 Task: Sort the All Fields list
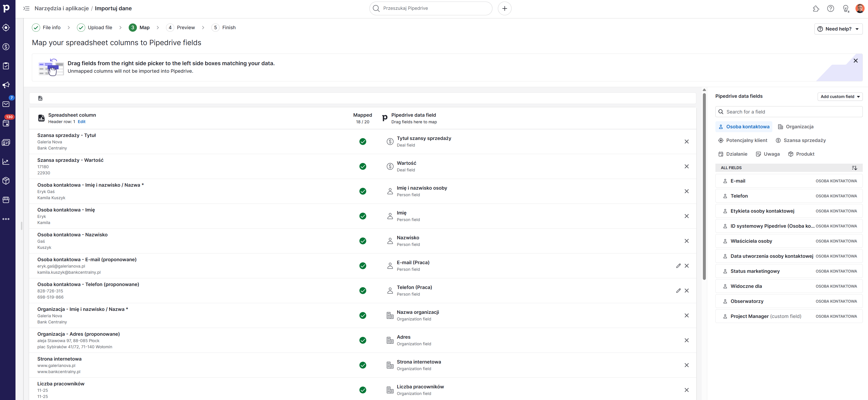[855, 168]
